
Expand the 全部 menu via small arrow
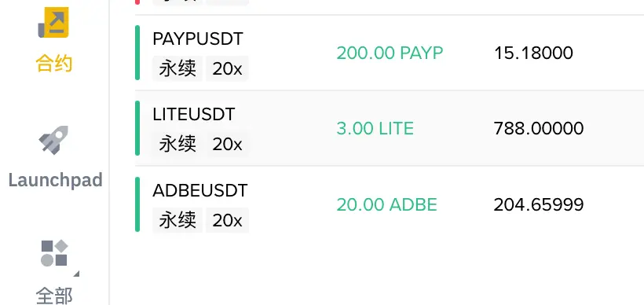(x=76, y=274)
